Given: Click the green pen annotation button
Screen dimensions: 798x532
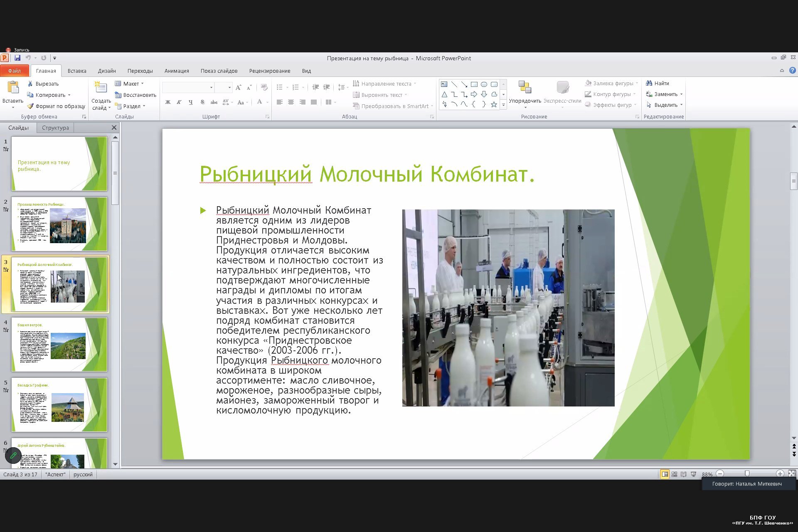Looking at the screenshot, I should pos(13,456).
